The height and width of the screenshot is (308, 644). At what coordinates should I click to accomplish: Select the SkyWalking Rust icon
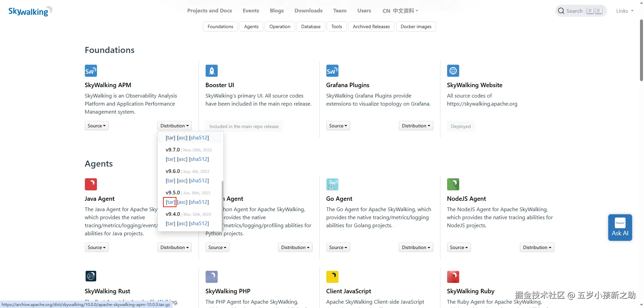91,276
